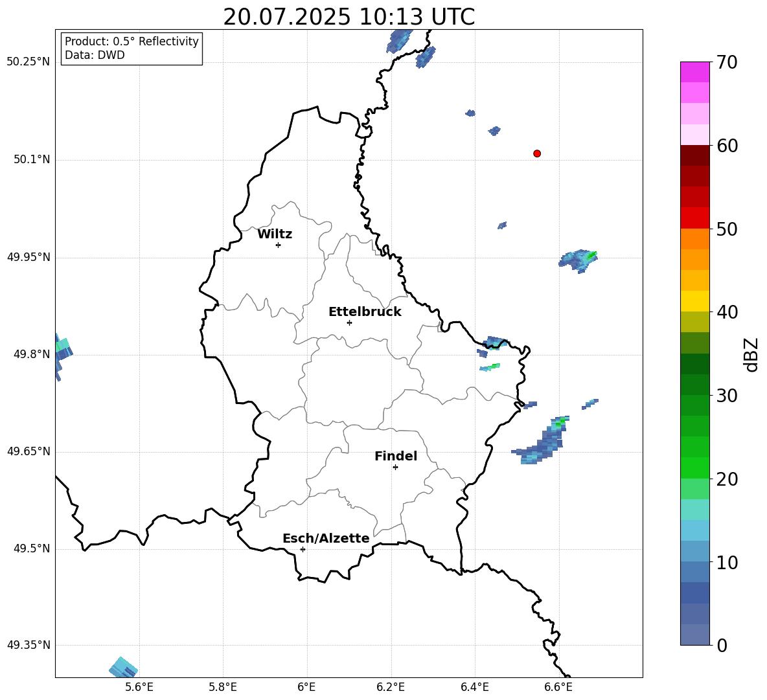Screen dimensions: 767x700
Task: Pick the magenta top colorbar segment
Action: (694, 72)
